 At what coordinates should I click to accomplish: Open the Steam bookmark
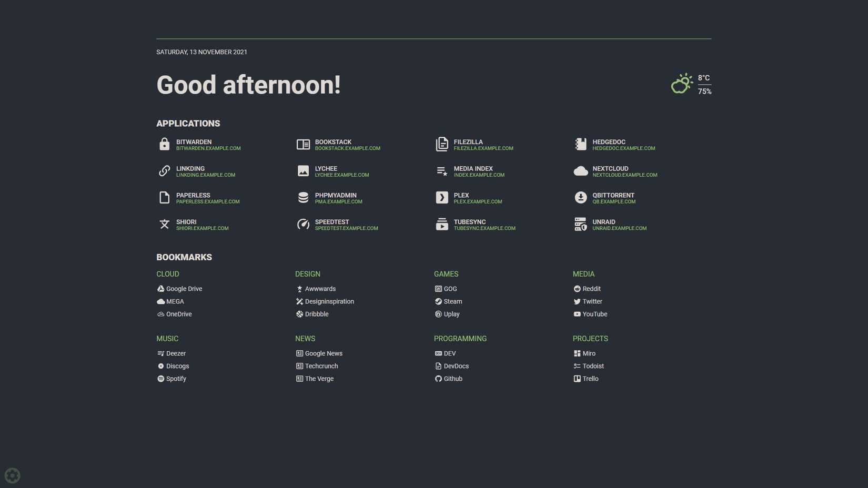tap(452, 301)
